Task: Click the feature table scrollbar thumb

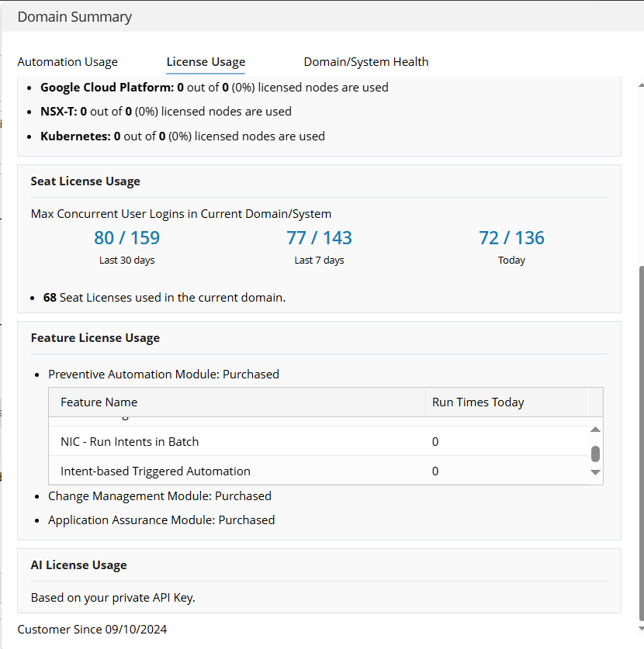Action: [x=595, y=454]
